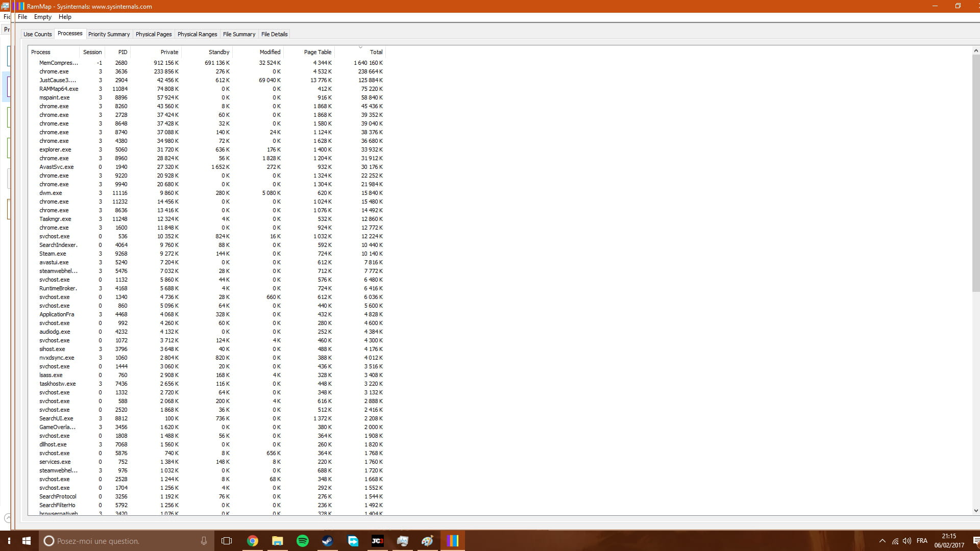Sort by the PID column header
980x551 pixels.
tap(117, 52)
